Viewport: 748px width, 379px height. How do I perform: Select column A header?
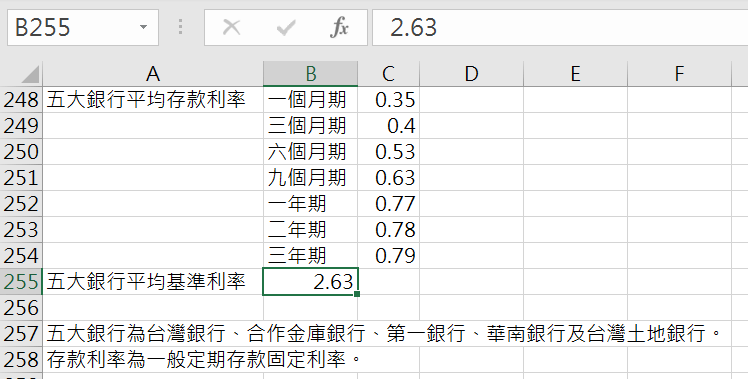153,74
